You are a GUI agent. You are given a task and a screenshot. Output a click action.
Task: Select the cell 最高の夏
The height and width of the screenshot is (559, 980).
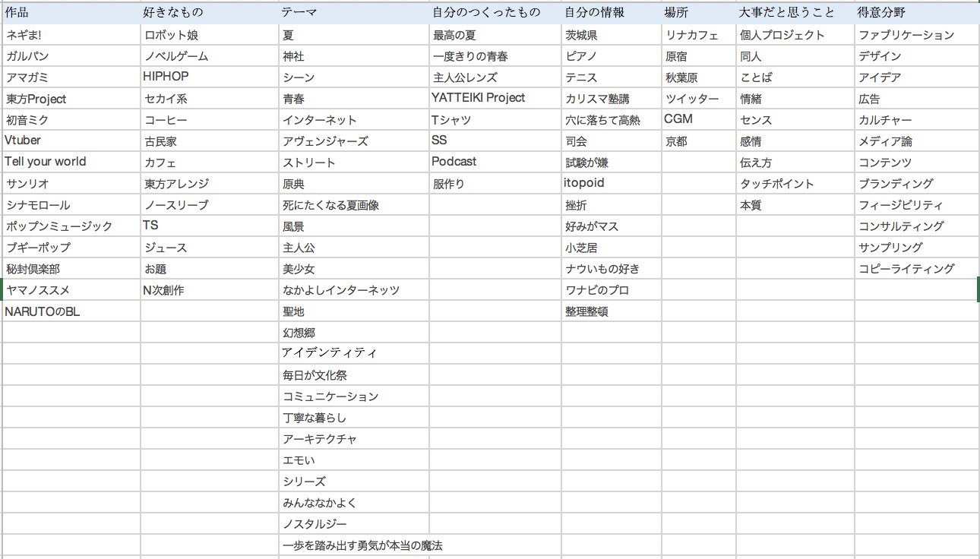click(495, 35)
